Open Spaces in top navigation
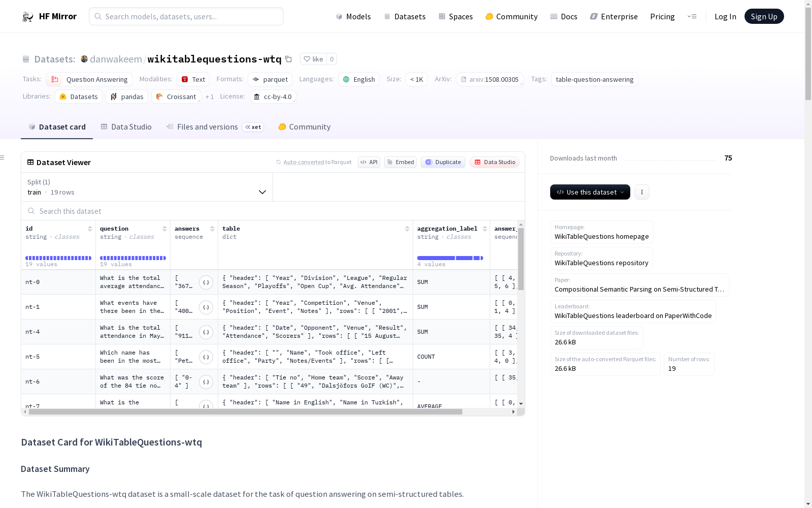812x508 pixels. pyautogui.click(x=456, y=16)
